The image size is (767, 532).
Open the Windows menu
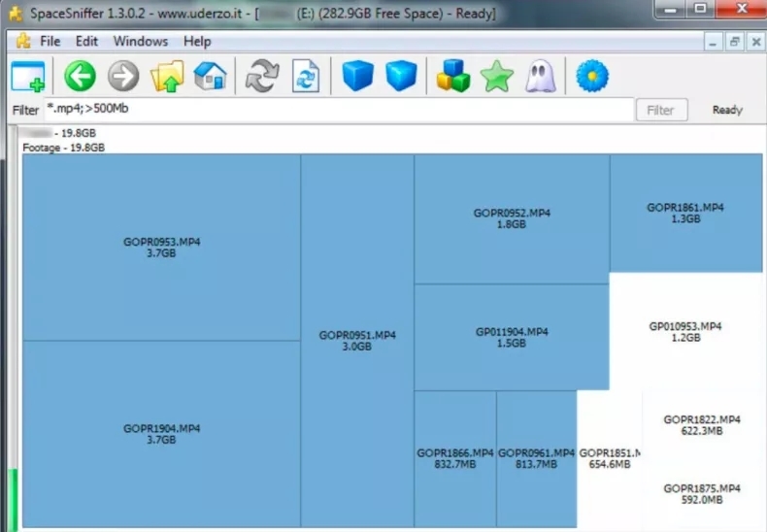(141, 41)
